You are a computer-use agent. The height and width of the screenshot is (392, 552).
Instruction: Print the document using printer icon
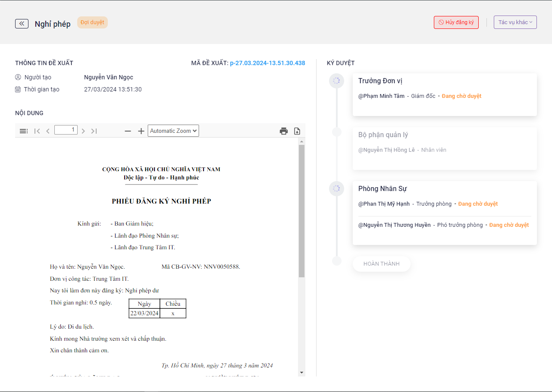point(283,131)
